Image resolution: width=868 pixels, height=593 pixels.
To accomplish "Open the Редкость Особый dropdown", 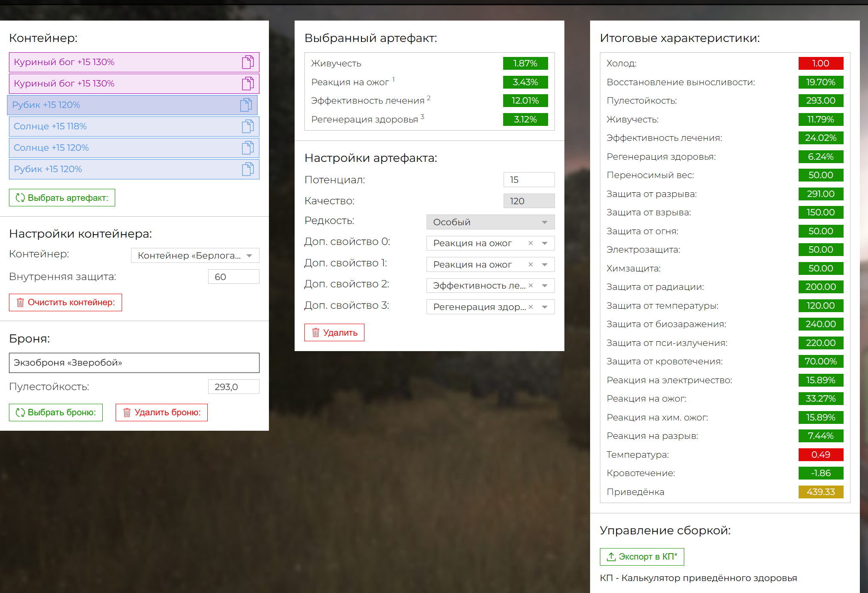I will click(491, 222).
